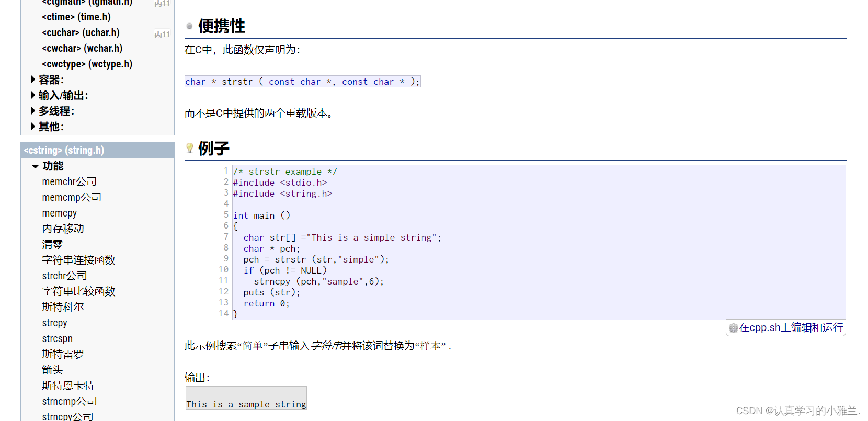Open the memcpy function page

(60, 213)
